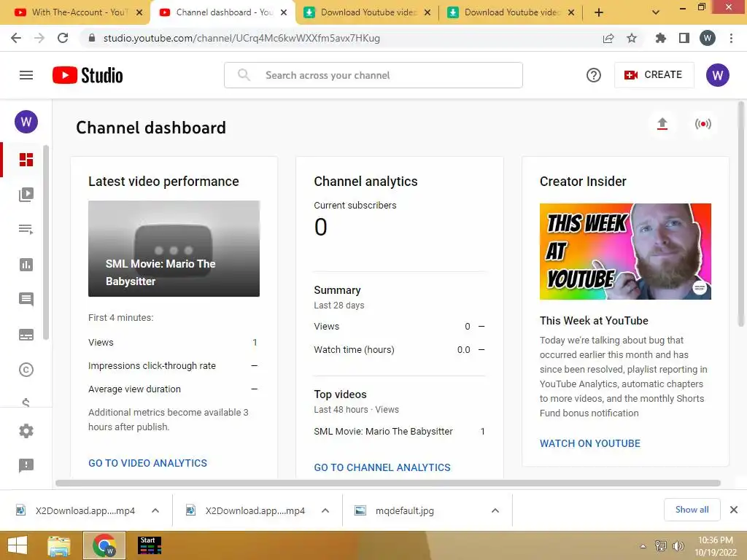Open the hamburger navigation menu
Screen dimensions: 747x560
pos(26,75)
